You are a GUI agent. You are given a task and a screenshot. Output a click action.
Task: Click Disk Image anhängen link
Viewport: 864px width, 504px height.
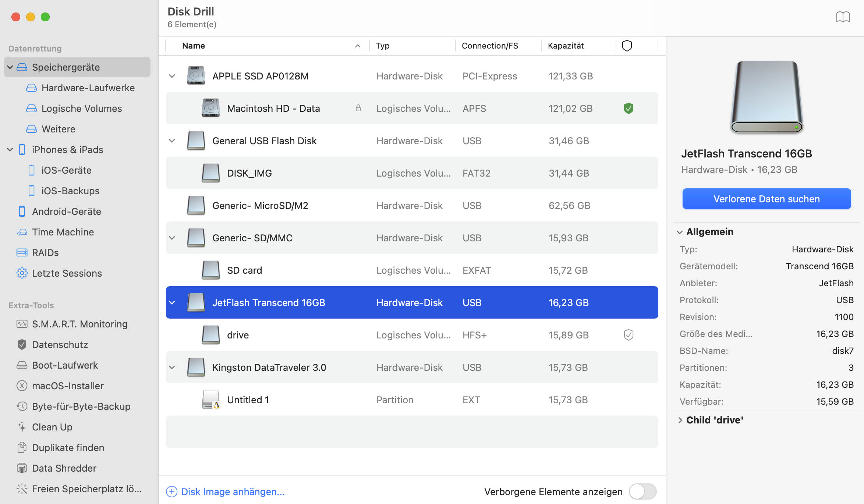pos(233,492)
